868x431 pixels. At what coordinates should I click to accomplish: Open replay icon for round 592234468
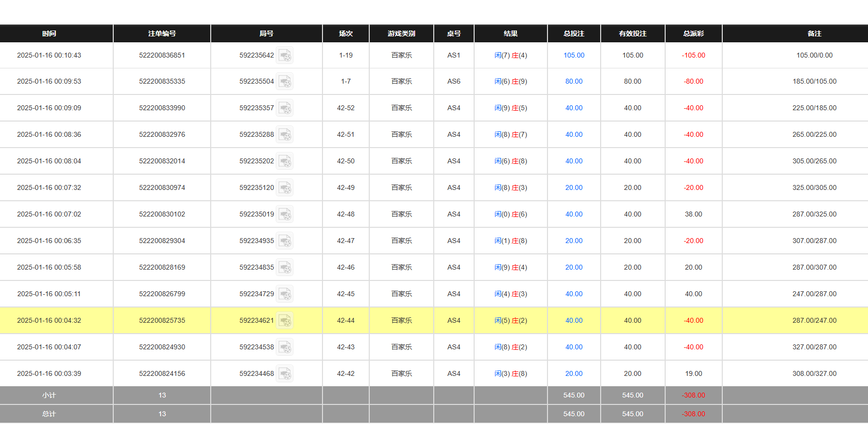(x=285, y=374)
